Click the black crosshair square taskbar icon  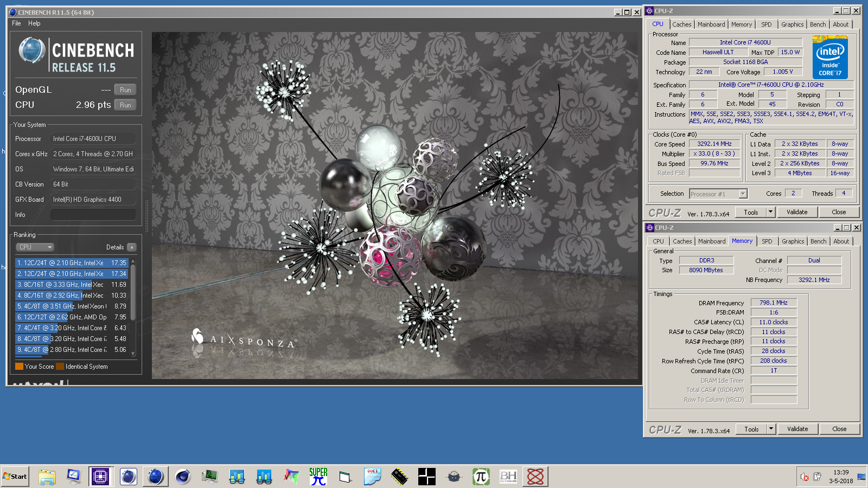point(427,477)
